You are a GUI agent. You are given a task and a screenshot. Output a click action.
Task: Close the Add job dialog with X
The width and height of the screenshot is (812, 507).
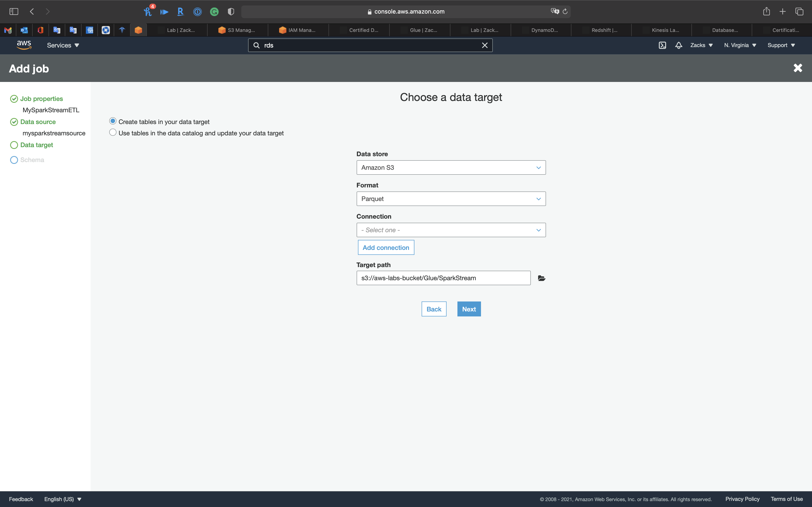point(797,68)
